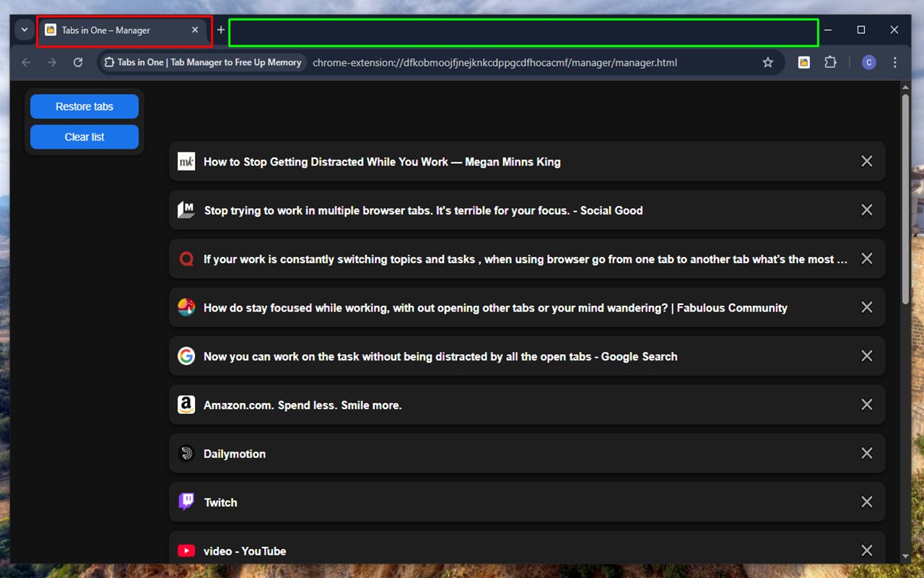This screenshot has width=924, height=578.
Task: Open the Amazon.com saved tab
Action: pyautogui.click(x=302, y=405)
